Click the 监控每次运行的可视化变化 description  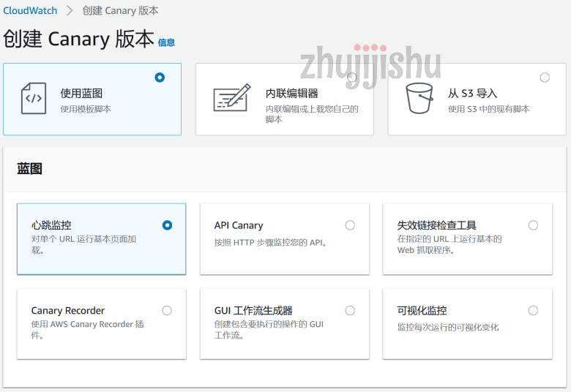[448, 327]
